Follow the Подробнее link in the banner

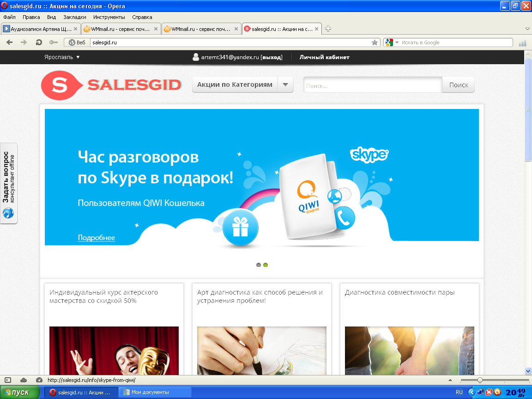coord(97,238)
